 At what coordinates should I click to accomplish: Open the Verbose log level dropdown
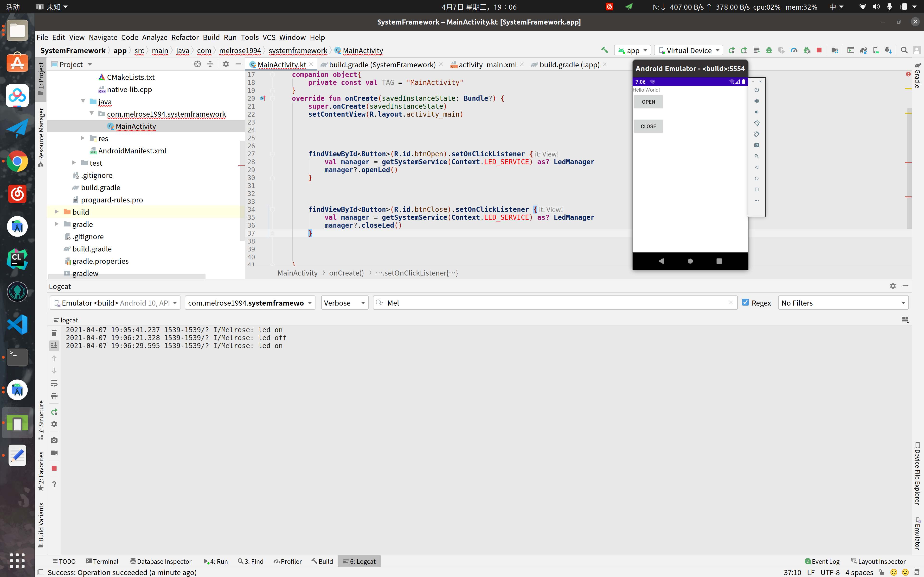point(344,303)
